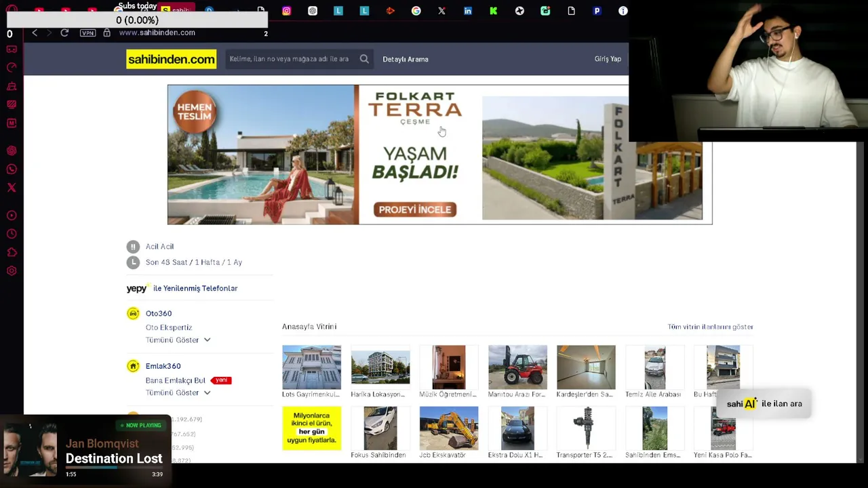Screen dimensions: 868x488
Task: Click the site lock icon in address bar
Action: tap(106, 33)
